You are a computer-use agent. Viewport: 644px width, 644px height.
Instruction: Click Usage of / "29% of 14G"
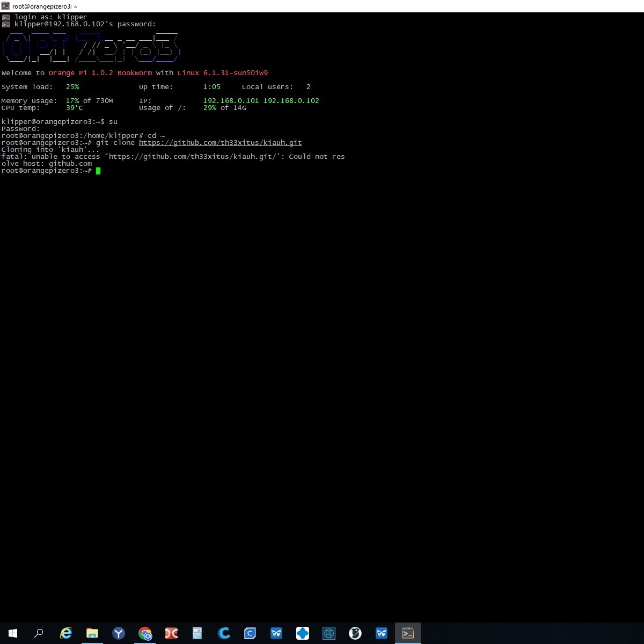pyautogui.click(x=225, y=108)
